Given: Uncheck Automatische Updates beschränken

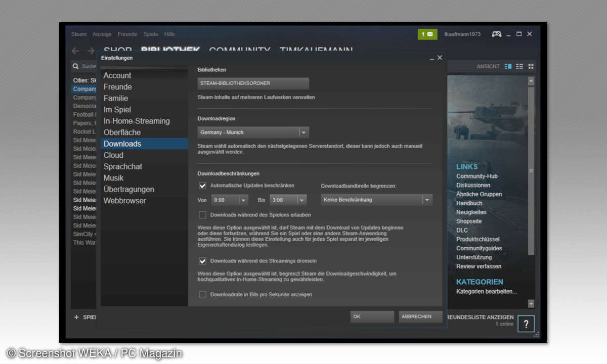Looking at the screenshot, I should pyautogui.click(x=202, y=186).
